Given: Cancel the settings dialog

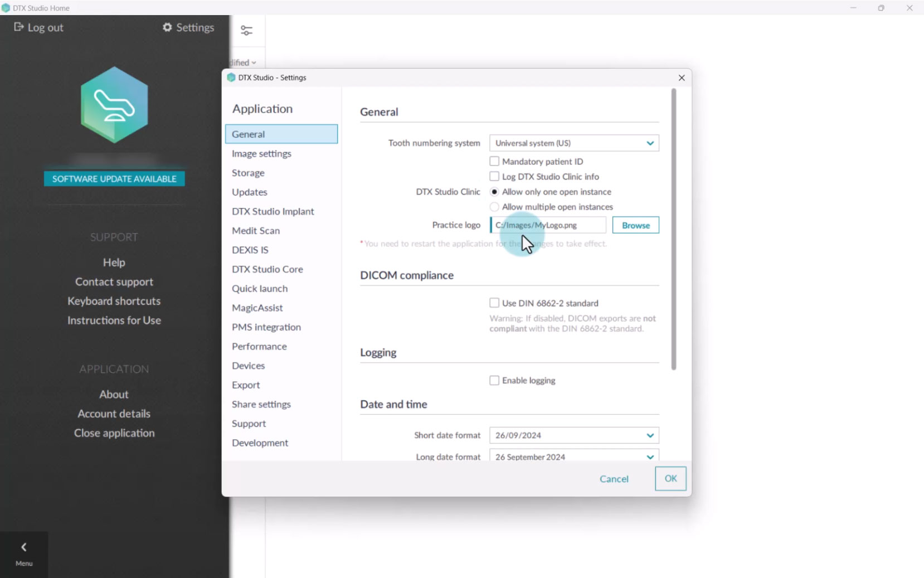Looking at the screenshot, I should click(614, 479).
